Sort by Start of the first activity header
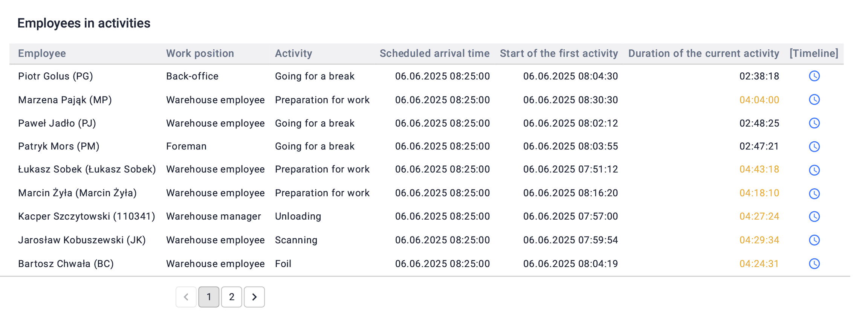Viewport: 868px width, 316px height. (x=559, y=53)
